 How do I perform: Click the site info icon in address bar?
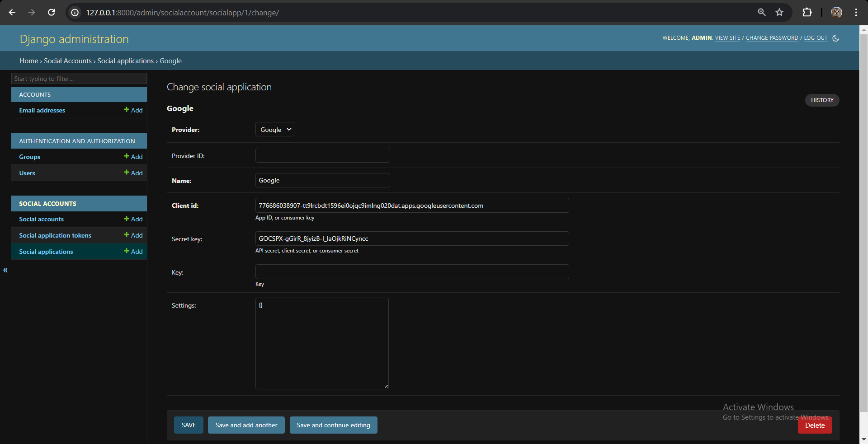click(x=75, y=13)
